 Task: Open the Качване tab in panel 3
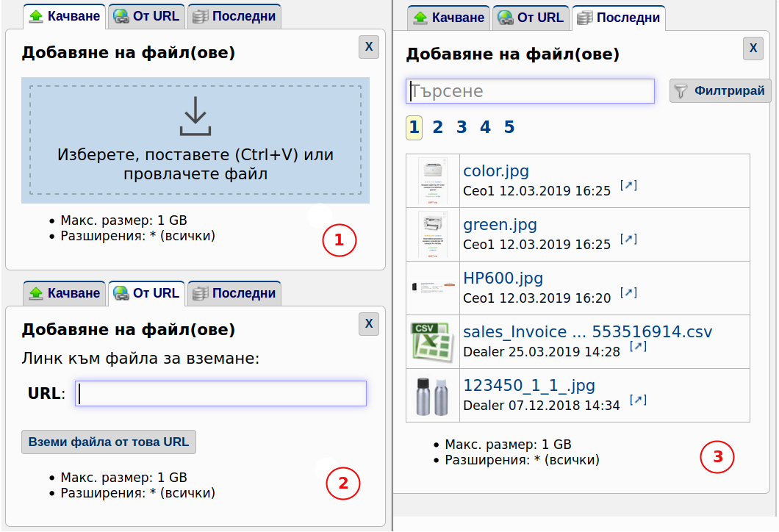click(448, 18)
